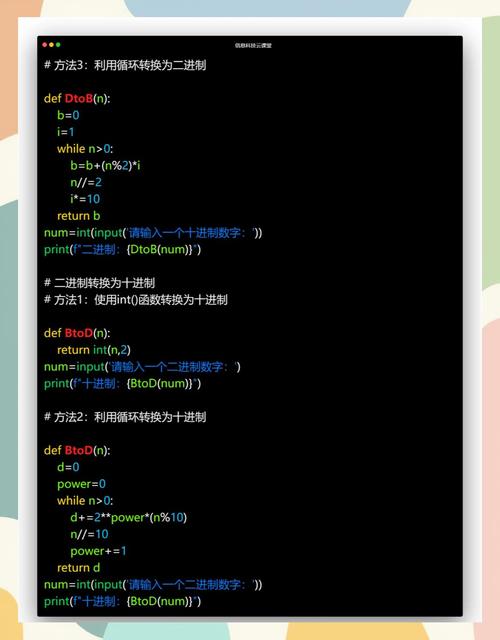Click the input line asking for 十进制数字
The height and width of the screenshot is (640, 500).
pyautogui.click(x=153, y=233)
